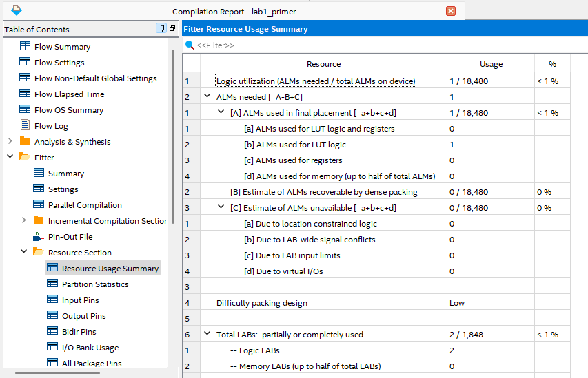Screen dimensions: 588x378
Task: Open the Output Pins report
Action: tap(83, 316)
